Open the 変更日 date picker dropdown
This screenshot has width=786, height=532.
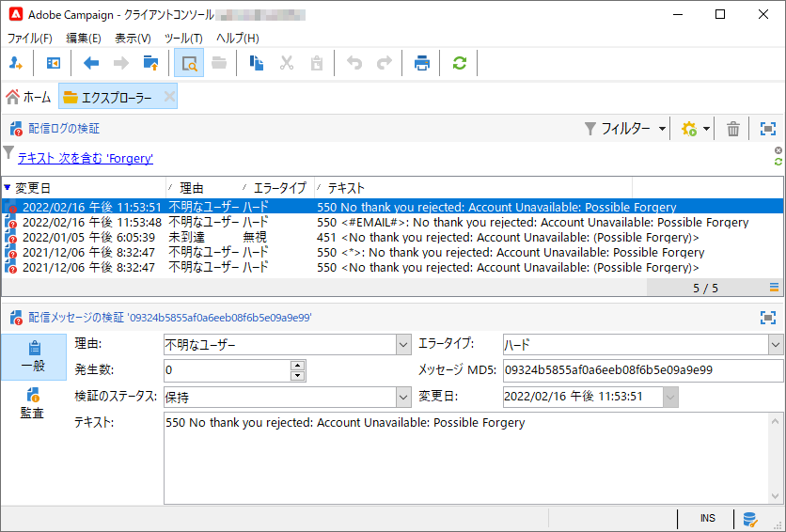pos(670,398)
